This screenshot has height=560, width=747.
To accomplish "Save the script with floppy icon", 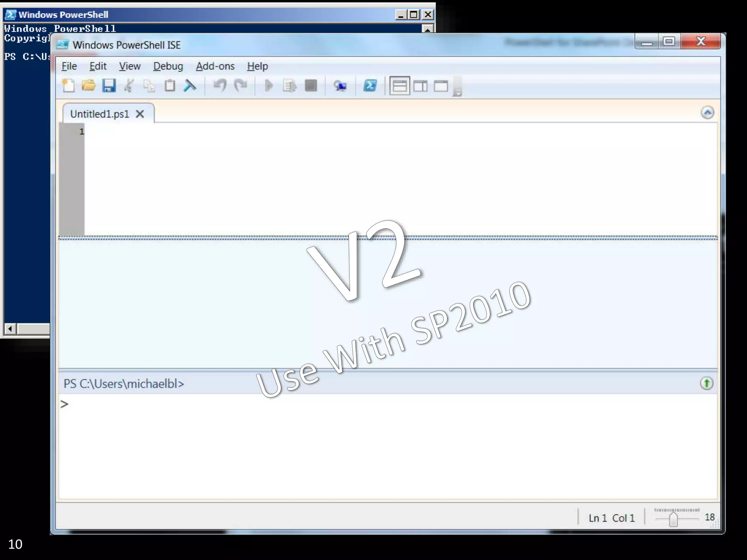I will [109, 86].
